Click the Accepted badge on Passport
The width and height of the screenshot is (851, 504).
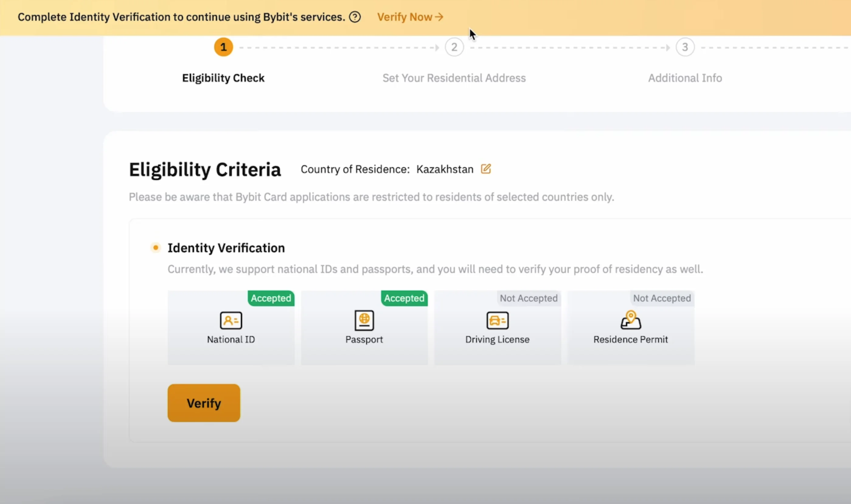click(x=404, y=298)
